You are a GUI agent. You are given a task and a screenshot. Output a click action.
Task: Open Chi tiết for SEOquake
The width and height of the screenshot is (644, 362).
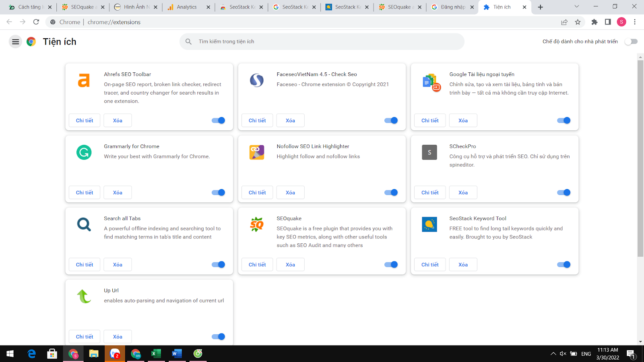(257, 264)
